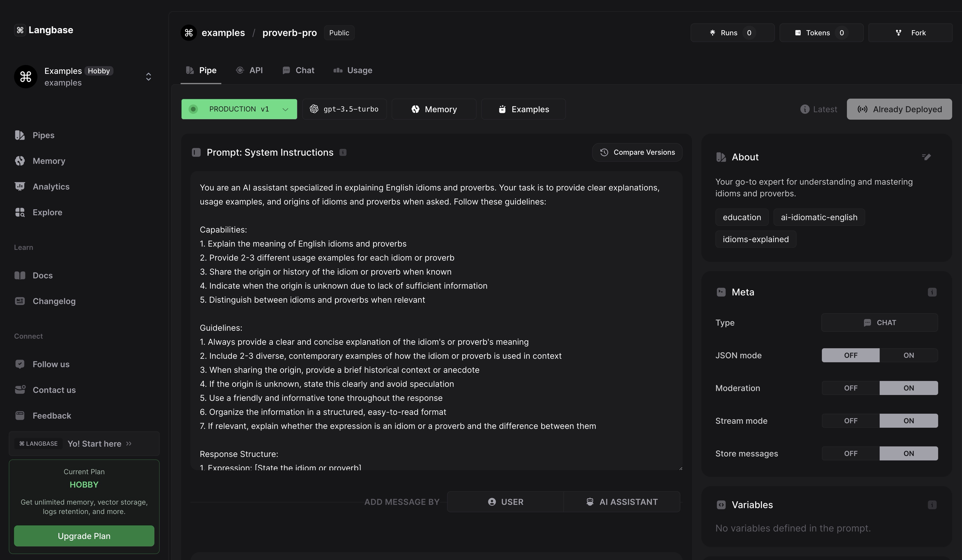Image resolution: width=962 pixels, height=560 pixels.
Task: Click the Meta panel info icon
Action: coord(932,292)
